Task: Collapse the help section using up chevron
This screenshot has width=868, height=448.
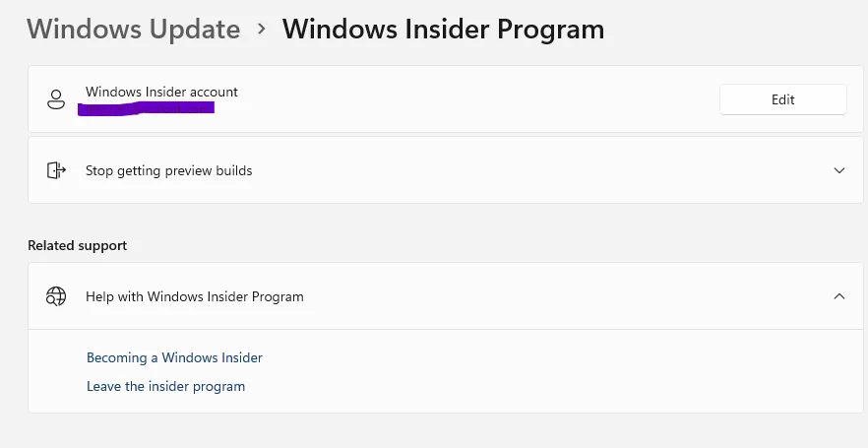Action: click(839, 296)
